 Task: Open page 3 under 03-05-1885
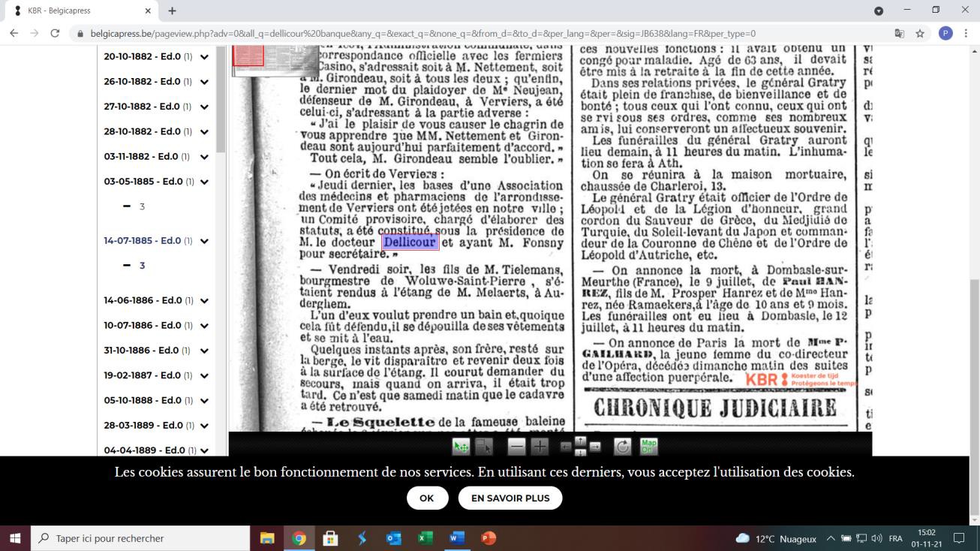[x=141, y=206]
